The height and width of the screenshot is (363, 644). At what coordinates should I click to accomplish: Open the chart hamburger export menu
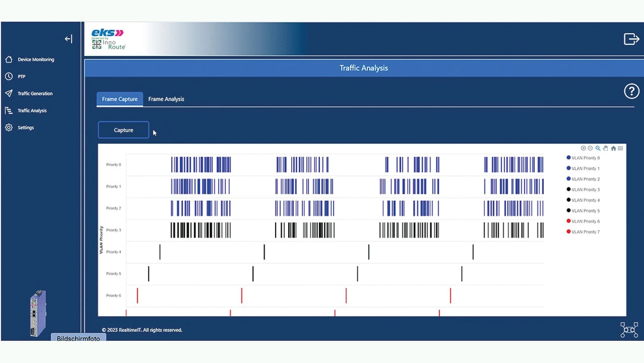coord(620,149)
